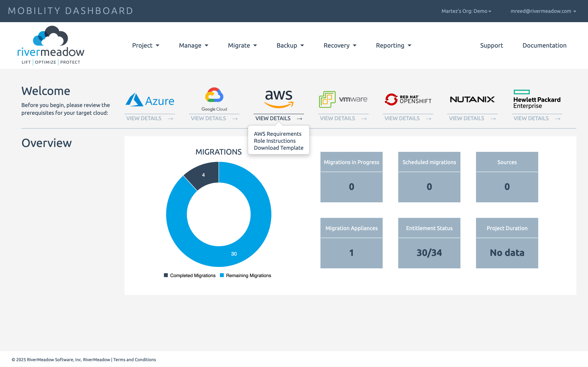Open the mreed@rivermeadow.com account dropdown
588x367 pixels.
click(x=543, y=11)
